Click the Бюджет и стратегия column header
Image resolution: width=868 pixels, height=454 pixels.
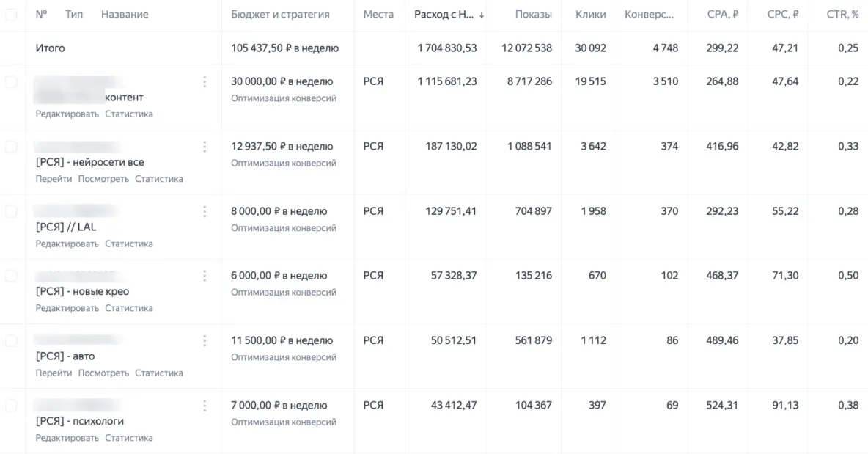pos(280,15)
